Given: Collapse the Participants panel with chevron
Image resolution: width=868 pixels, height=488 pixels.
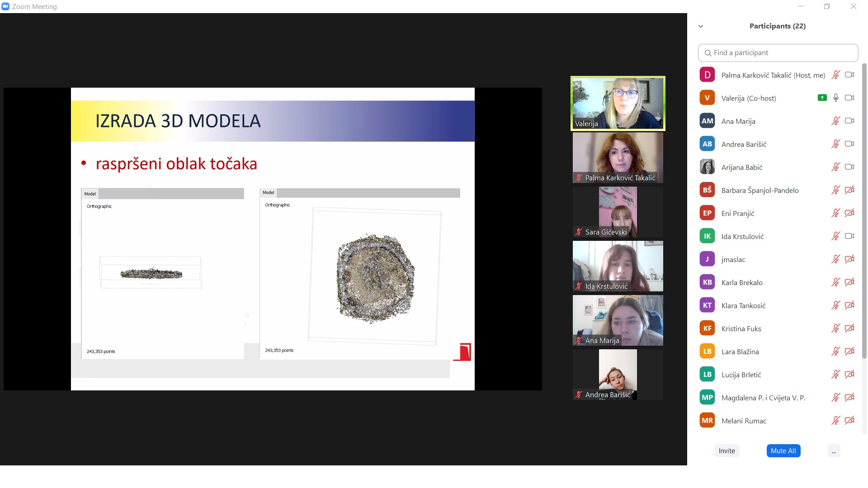Looking at the screenshot, I should pyautogui.click(x=701, y=26).
